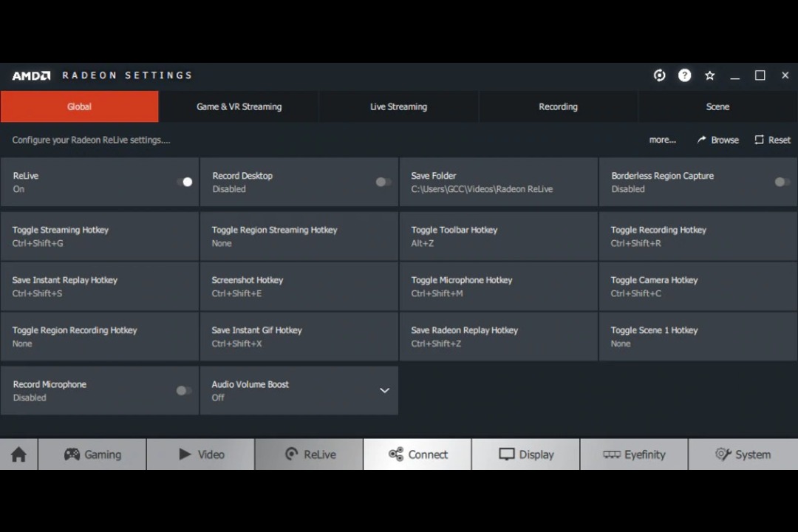Open the Display section
The width and height of the screenshot is (798, 532).
pos(526,454)
